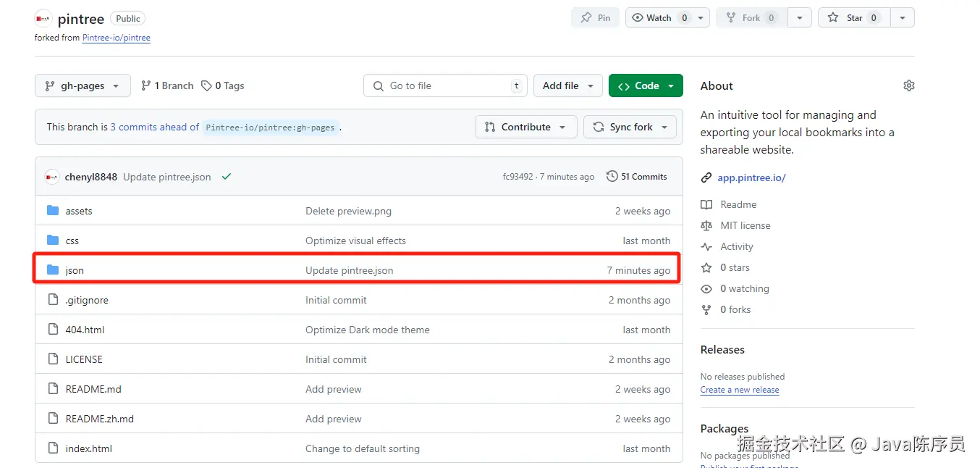Expand the Add file dropdown
The image size is (980, 468).
tap(568, 85)
